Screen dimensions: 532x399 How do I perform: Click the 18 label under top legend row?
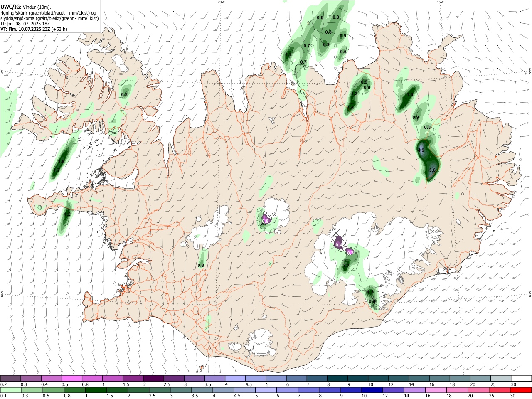coord(453,384)
